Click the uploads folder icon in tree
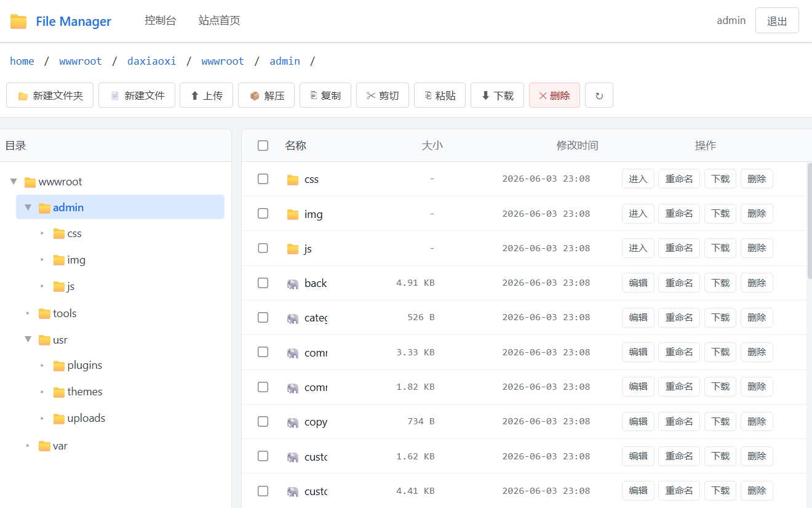The image size is (812, 508). point(59,419)
